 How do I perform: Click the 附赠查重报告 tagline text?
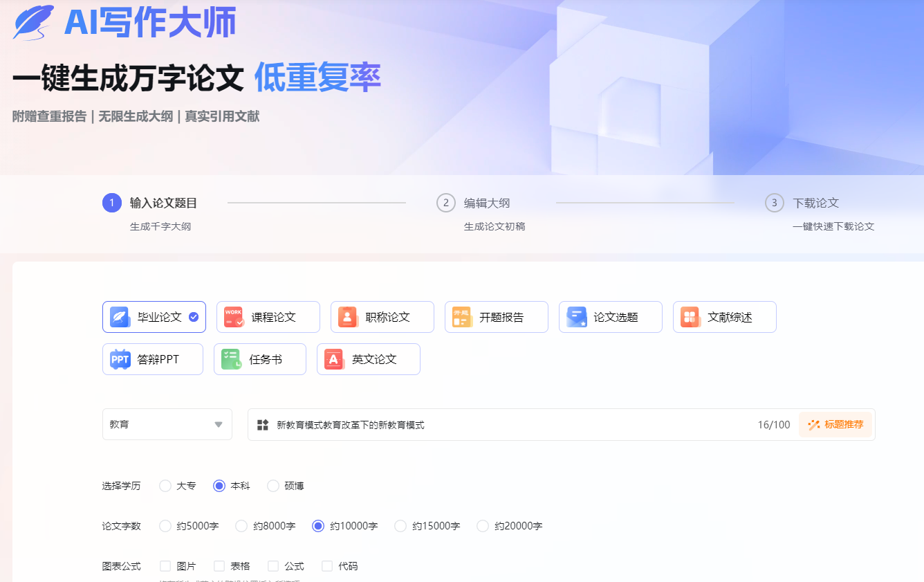click(x=50, y=116)
